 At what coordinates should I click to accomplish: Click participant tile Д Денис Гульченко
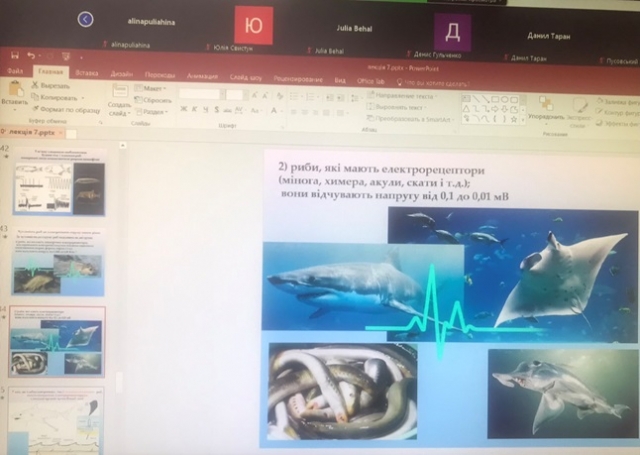pos(453,32)
